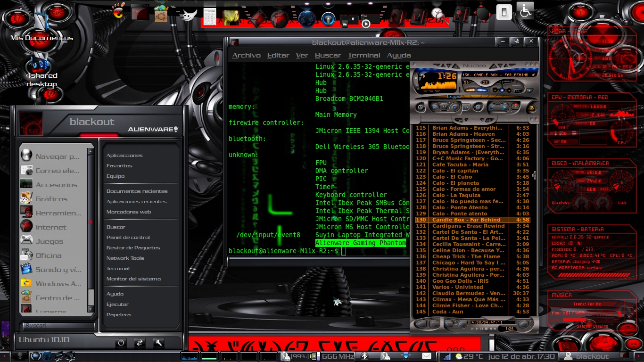Expand Gráficos category in start menu
Screen dimensions: 644x362
53,199
